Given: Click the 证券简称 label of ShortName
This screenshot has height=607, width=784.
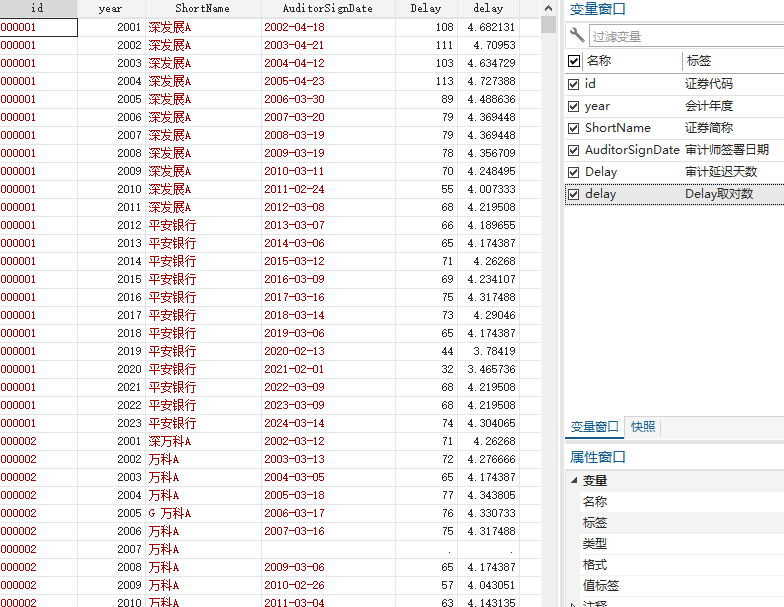Looking at the screenshot, I should click(708, 128).
